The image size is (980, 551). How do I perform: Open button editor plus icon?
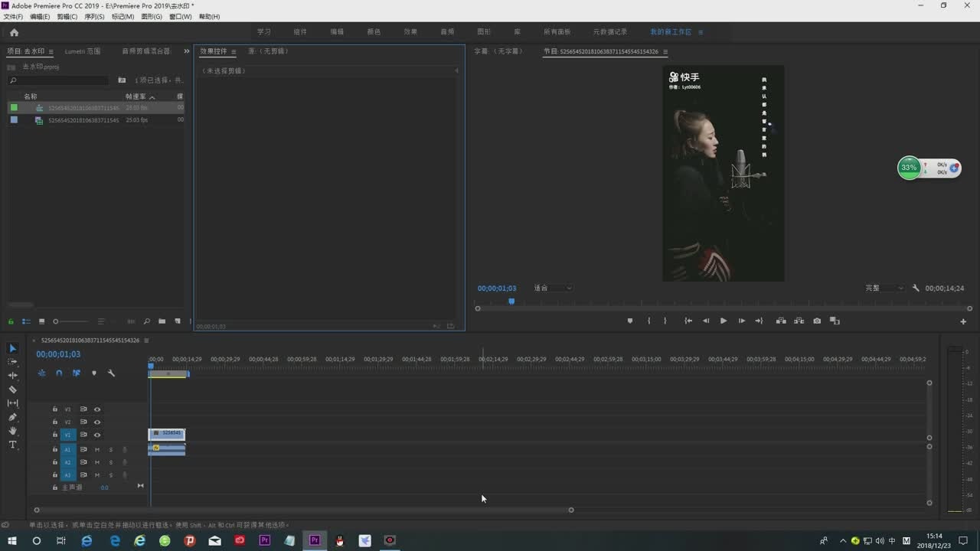pos(963,321)
